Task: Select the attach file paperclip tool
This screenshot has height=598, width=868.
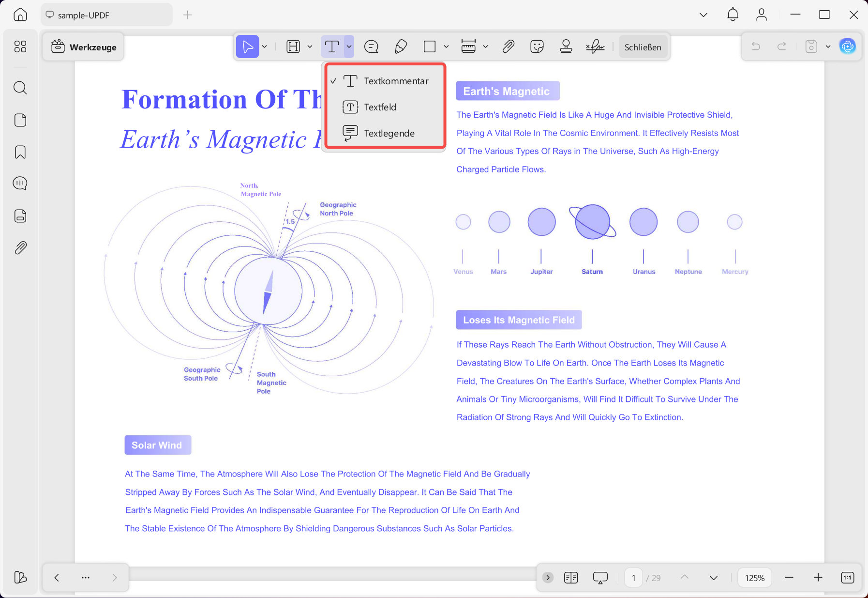Action: [508, 46]
